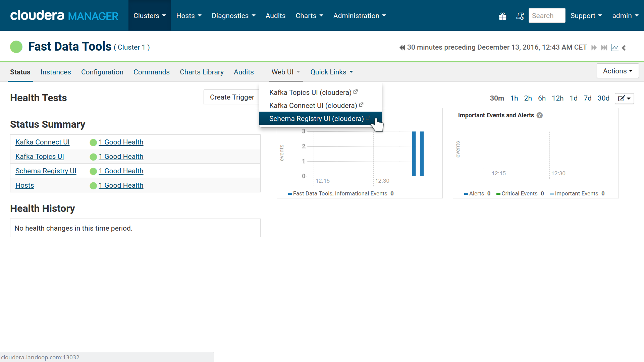Click green health dot in Hosts row
This screenshot has width=644, height=362.
[93, 186]
